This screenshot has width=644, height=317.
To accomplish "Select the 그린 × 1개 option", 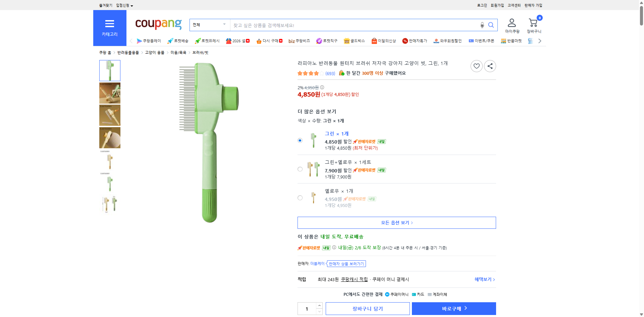I will point(300,140).
